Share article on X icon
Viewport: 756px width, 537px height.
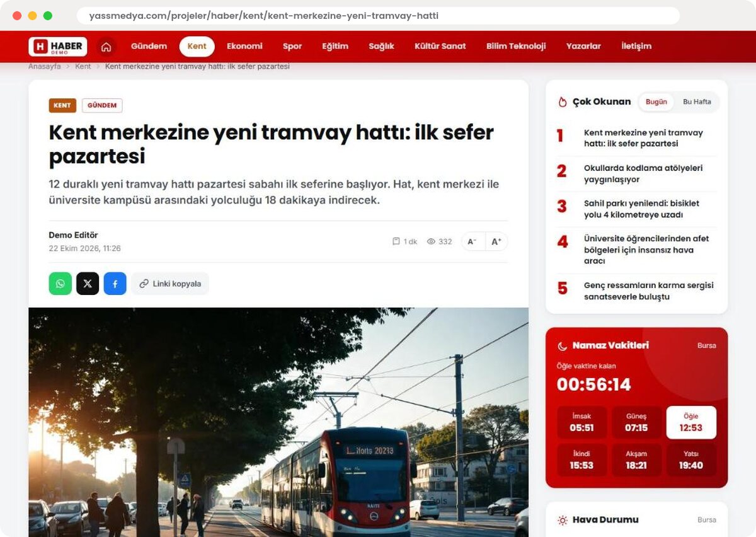(88, 284)
